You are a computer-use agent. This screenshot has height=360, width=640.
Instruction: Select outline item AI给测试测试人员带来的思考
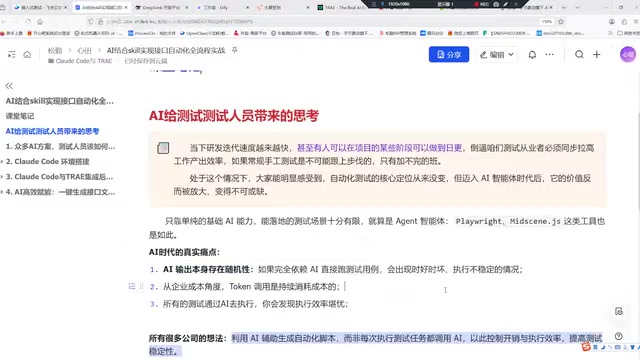pyautogui.click(x=52, y=131)
